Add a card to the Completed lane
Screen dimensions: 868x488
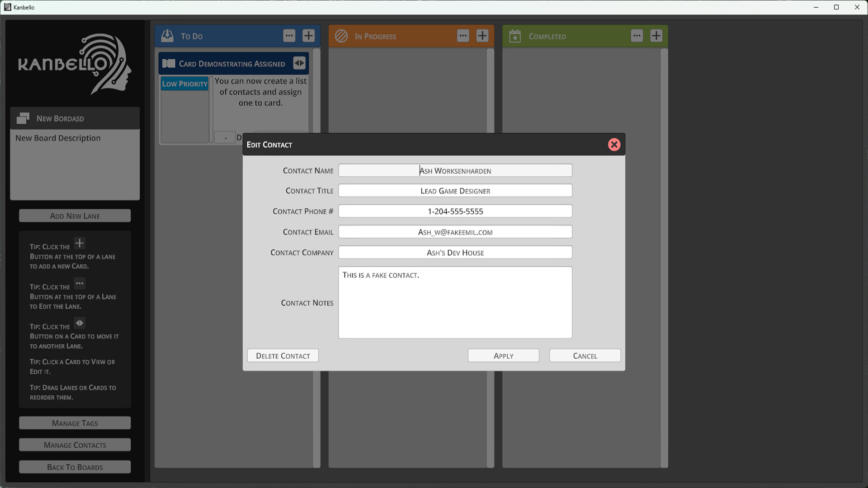(656, 35)
